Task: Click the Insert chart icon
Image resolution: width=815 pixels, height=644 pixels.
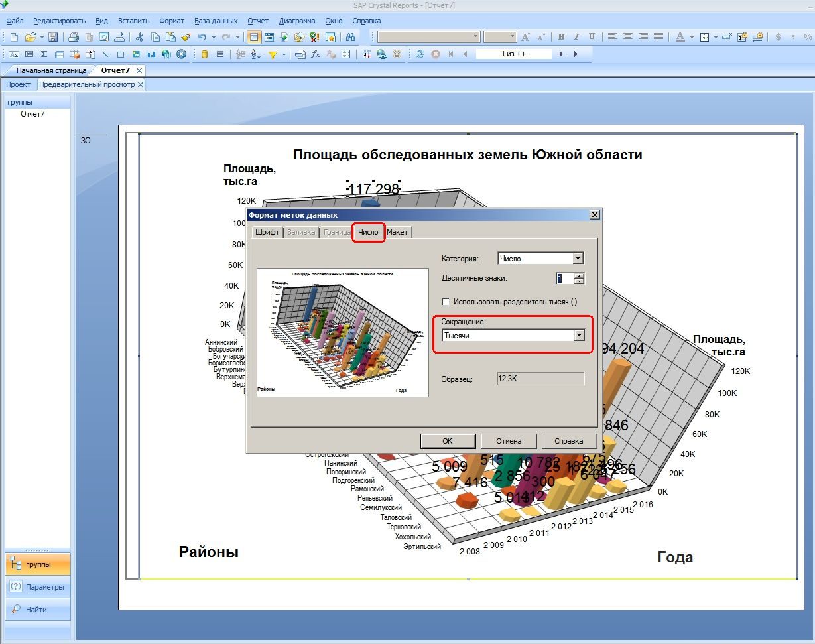Action: pos(151,54)
